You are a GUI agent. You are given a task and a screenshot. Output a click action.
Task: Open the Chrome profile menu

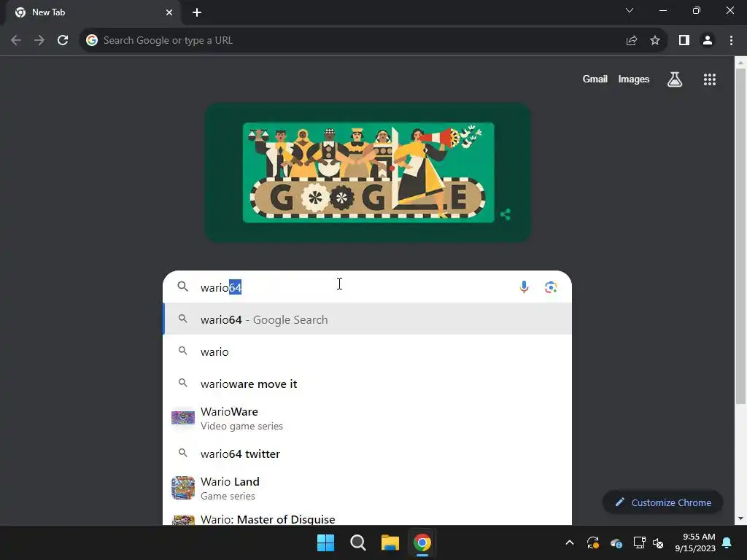pos(708,41)
